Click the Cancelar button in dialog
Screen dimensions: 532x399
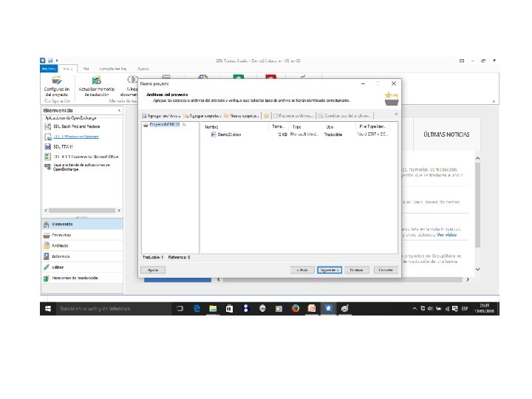click(386, 270)
